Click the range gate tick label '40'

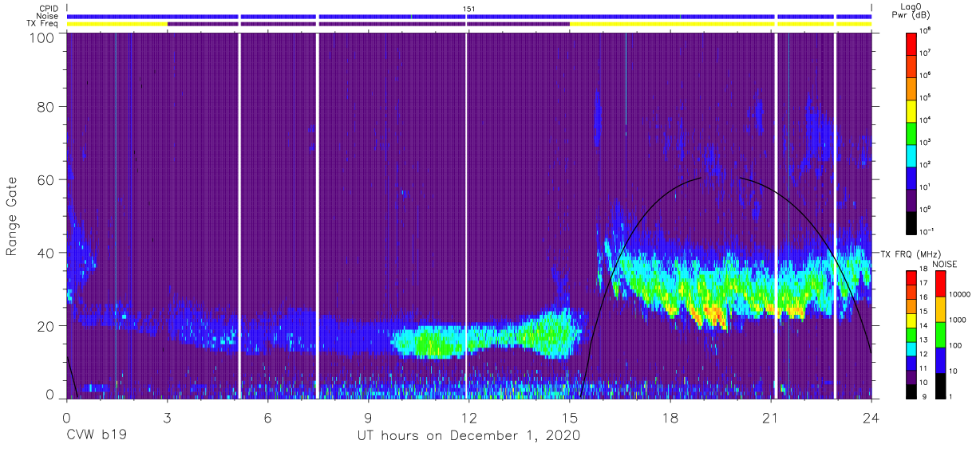45,253
